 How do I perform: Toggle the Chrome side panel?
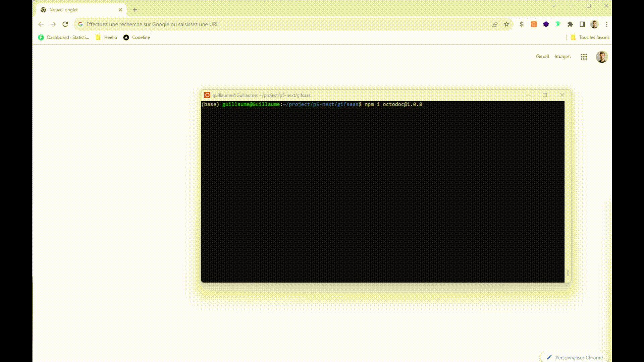click(x=582, y=24)
